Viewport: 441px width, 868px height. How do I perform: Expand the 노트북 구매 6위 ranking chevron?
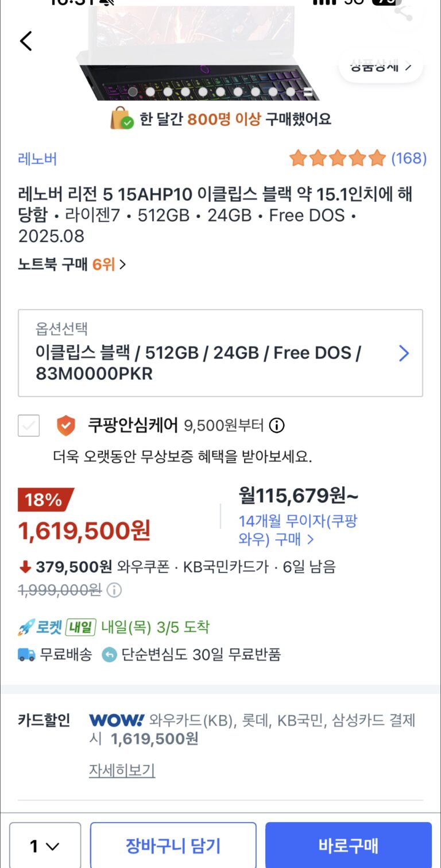122,264
